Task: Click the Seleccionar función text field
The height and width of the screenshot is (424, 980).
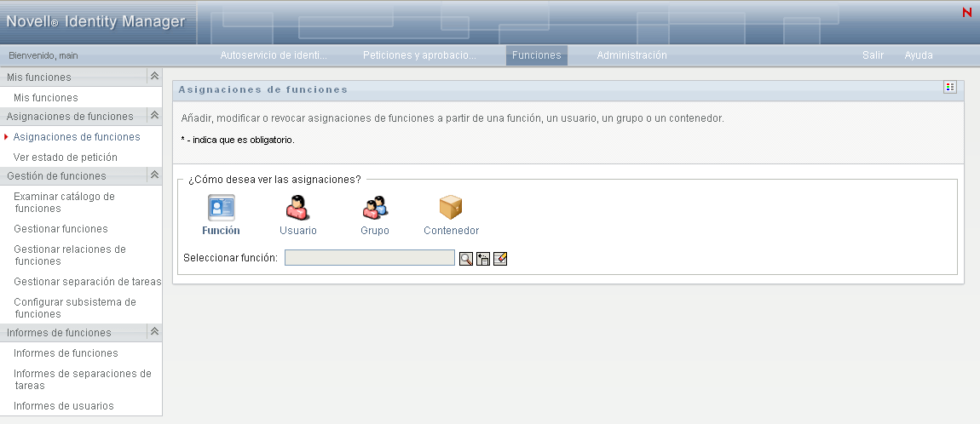Action: tap(369, 258)
